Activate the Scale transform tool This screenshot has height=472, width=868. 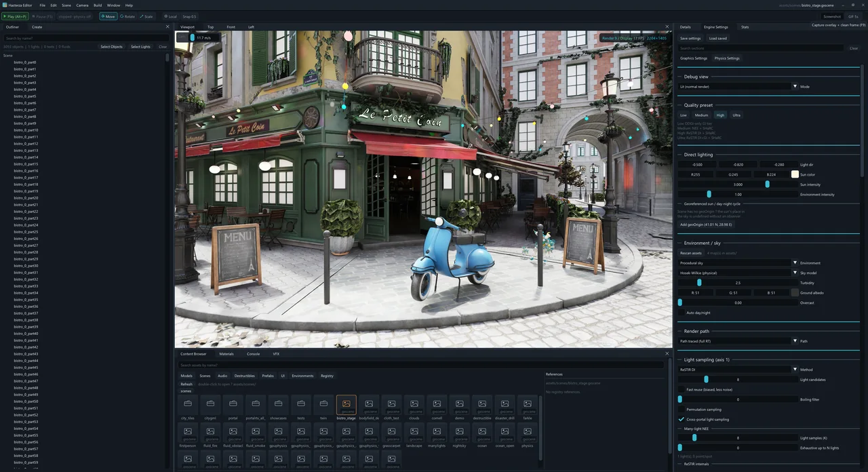point(146,16)
